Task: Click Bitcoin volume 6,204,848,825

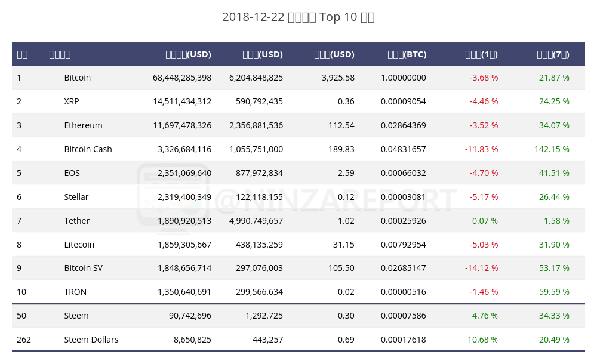Action: coord(256,78)
